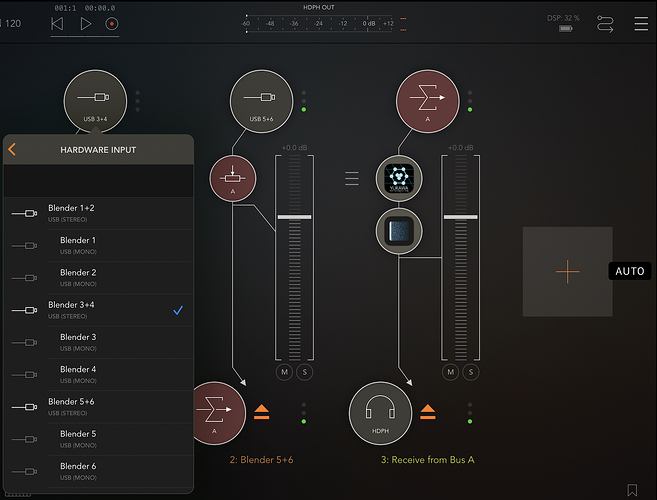The image size is (657, 500).
Task: Click the Blender 3+4 selected checkmark
Action: point(178,310)
